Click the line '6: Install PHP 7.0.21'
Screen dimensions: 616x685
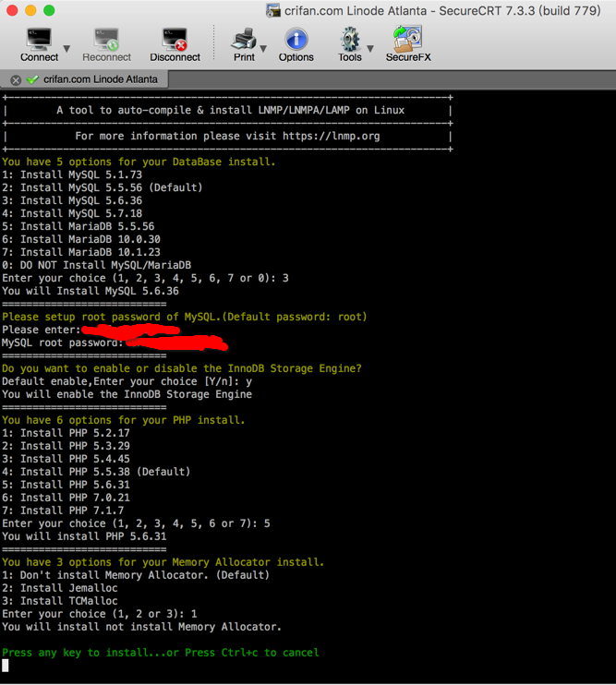click(66, 498)
